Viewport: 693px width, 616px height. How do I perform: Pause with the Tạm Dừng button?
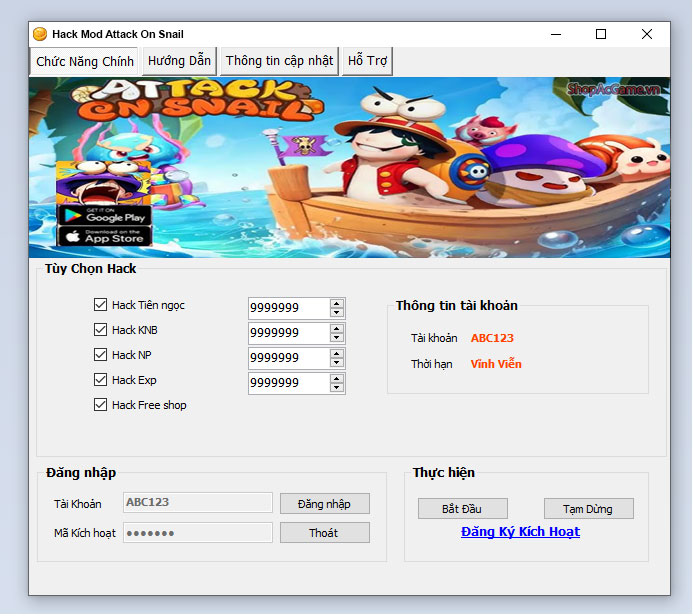[x=589, y=509]
